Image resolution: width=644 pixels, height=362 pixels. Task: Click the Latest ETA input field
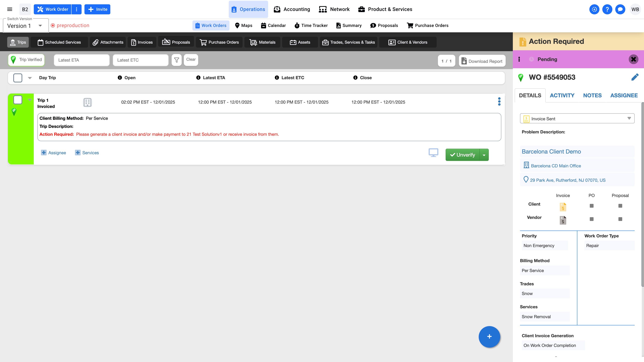pos(82,60)
